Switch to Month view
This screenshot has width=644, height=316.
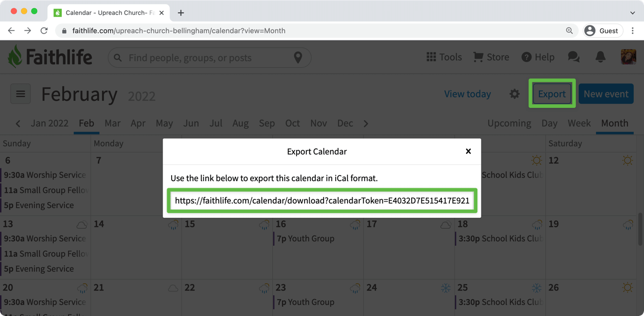[614, 123]
